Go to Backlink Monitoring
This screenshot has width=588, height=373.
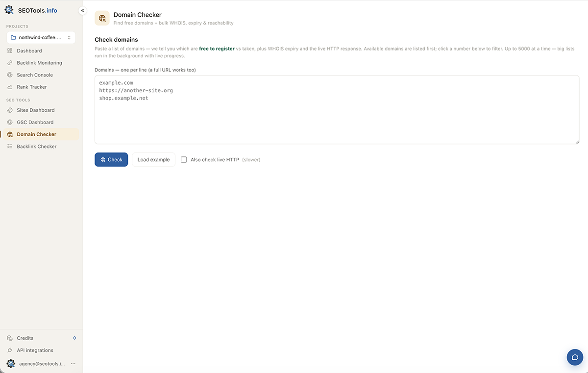pos(40,63)
